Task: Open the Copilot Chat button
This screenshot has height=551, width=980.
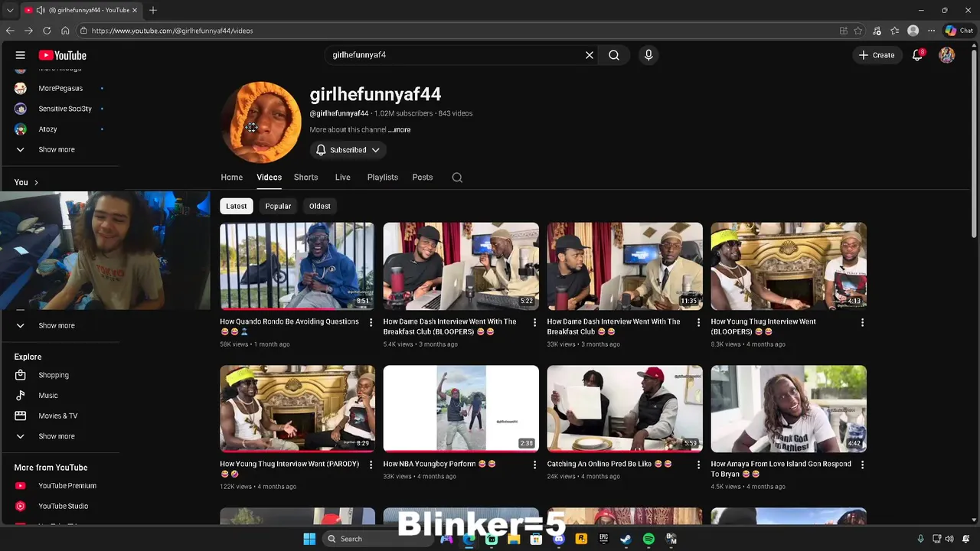Action: (x=959, y=31)
